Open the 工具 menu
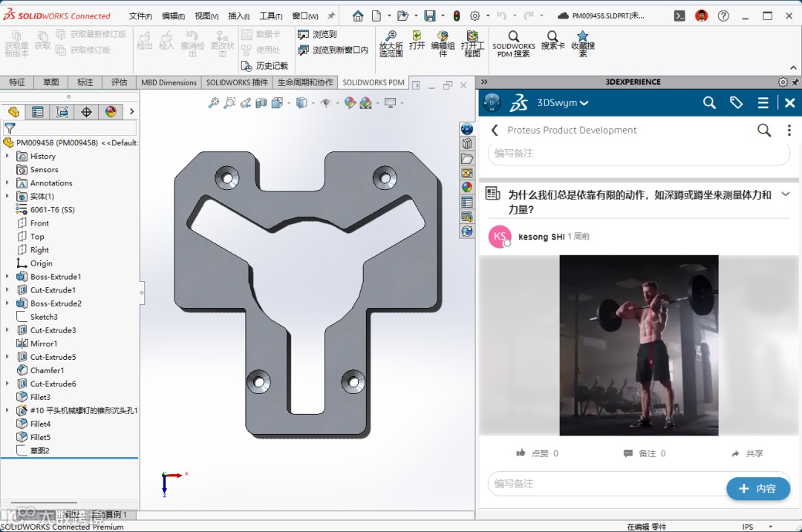The image size is (802, 532). coord(270,16)
